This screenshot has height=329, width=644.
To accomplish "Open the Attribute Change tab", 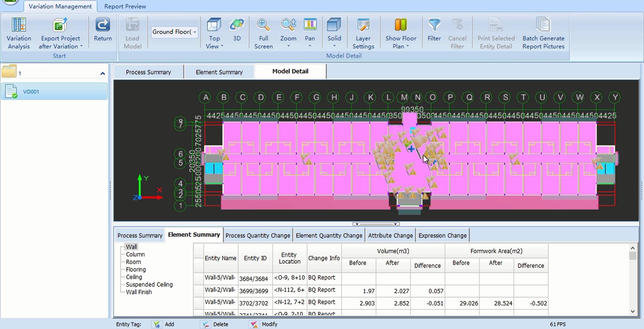I will point(390,235).
